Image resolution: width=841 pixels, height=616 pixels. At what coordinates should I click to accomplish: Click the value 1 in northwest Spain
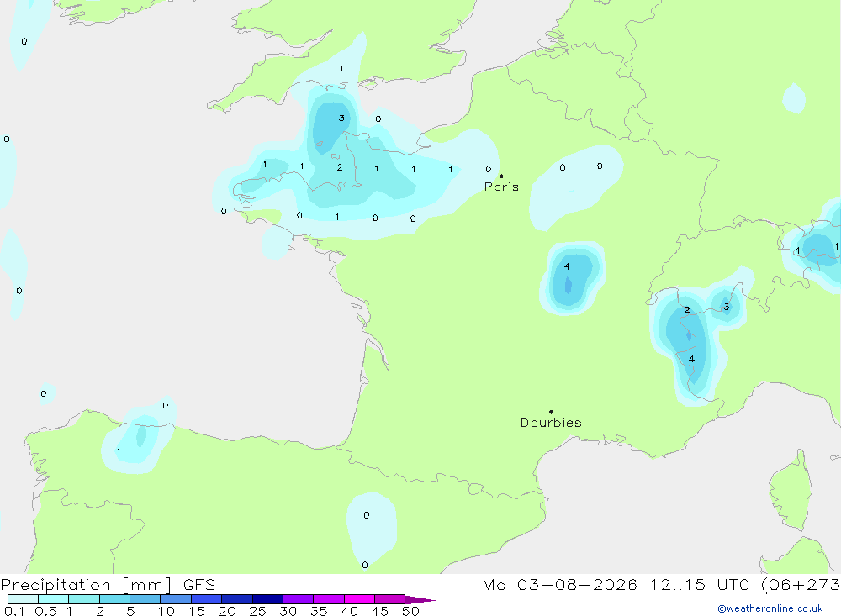[x=118, y=451]
